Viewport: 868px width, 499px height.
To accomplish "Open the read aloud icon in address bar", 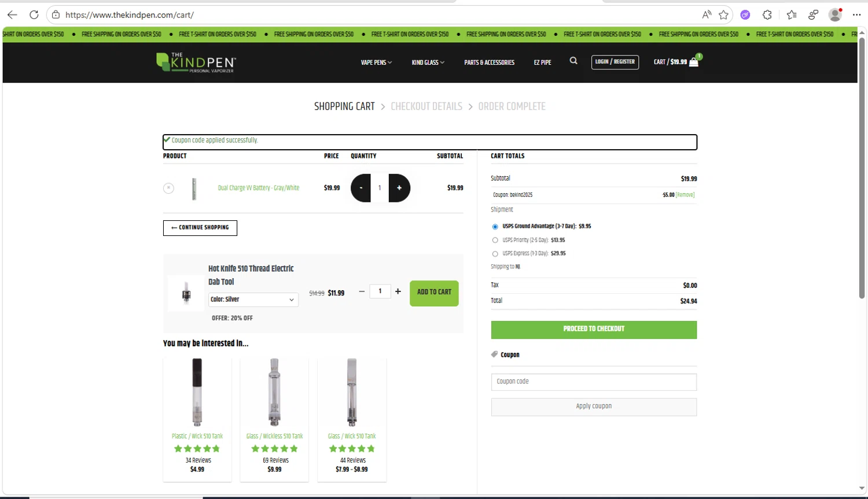I will [x=707, y=15].
